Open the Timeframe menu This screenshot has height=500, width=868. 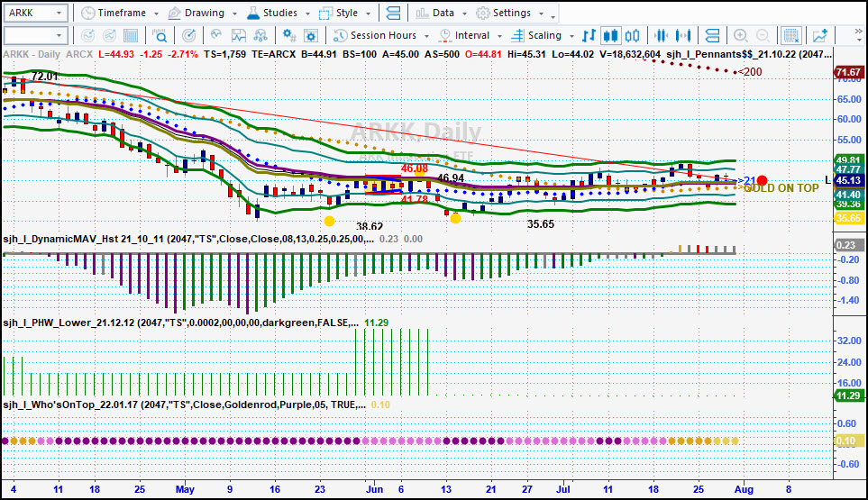pyautogui.click(x=120, y=13)
